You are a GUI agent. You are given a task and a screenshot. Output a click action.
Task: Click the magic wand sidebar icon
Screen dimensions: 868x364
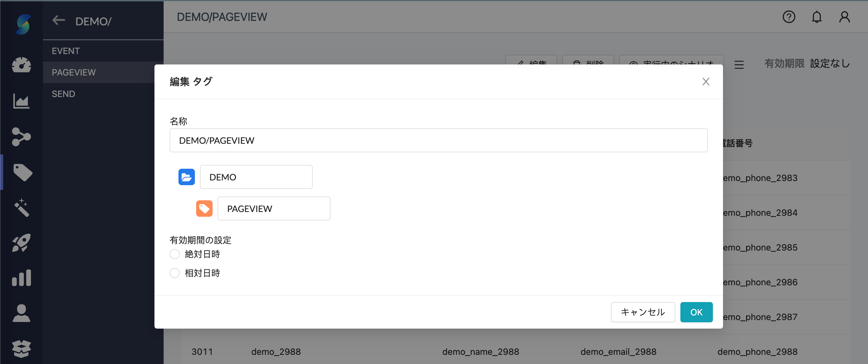pyautogui.click(x=21, y=207)
